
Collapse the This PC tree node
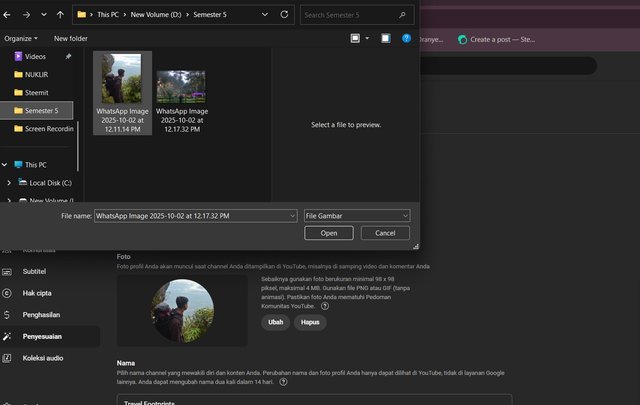[x=4, y=165]
